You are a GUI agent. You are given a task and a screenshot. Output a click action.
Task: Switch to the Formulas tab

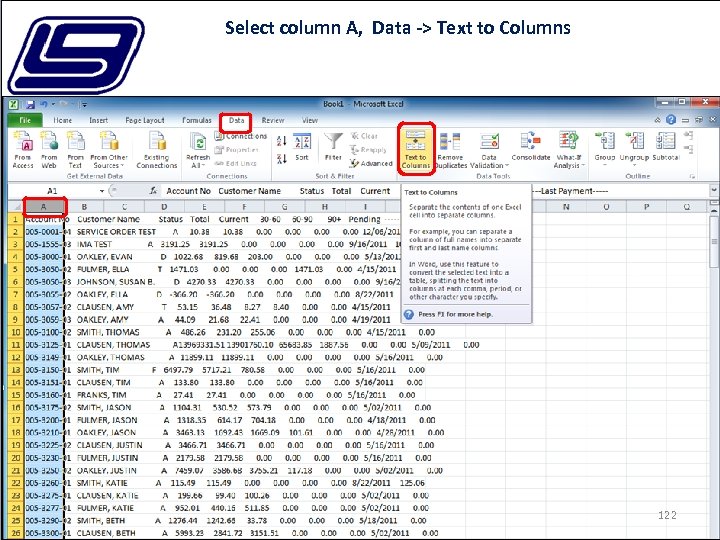pyautogui.click(x=197, y=120)
